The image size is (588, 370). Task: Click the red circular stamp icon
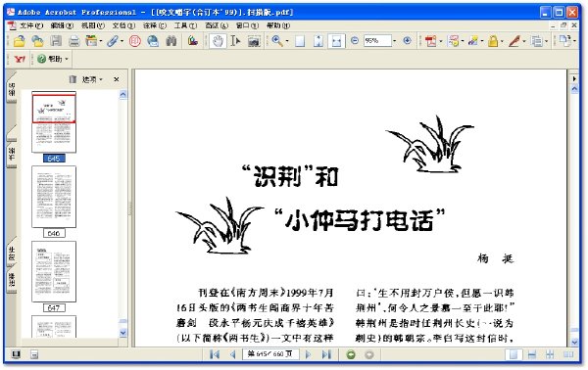pos(134,41)
